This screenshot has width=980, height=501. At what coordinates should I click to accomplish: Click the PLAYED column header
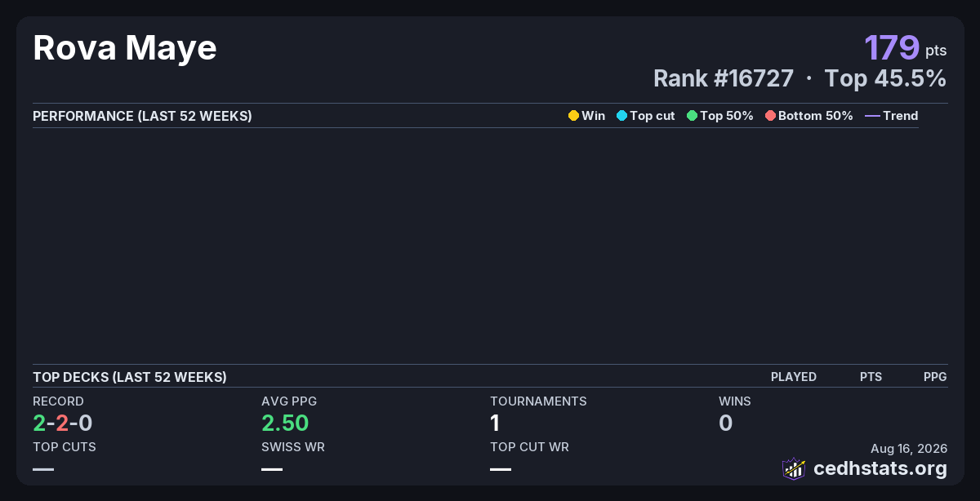pyautogui.click(x=794, y=377)
